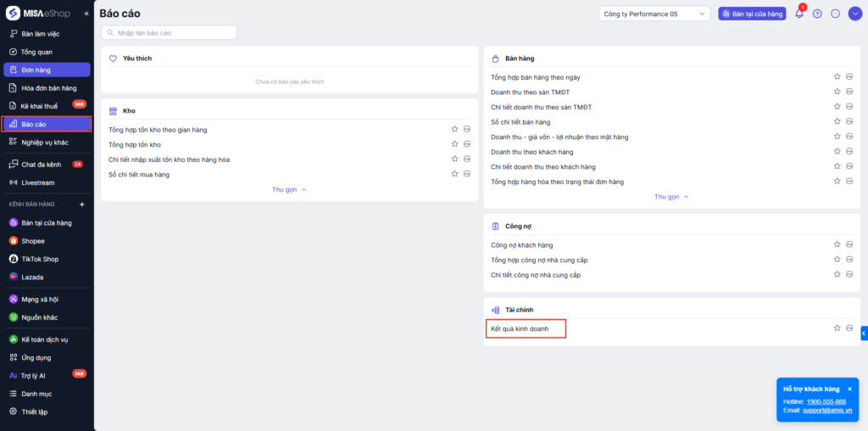Mark Doanh thu theo khách hàng as favorite
This screenshot has width=868, height=431.
pos(837,152)
